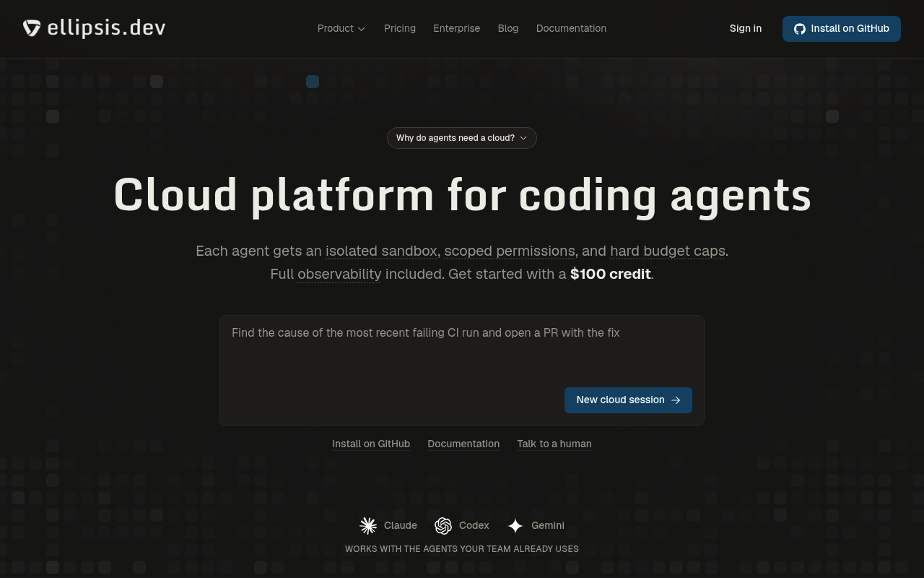This screenshot has height=578, width=924.
Task: Click the 'Cloud platform for coding agents' heading
Action: 462,196
